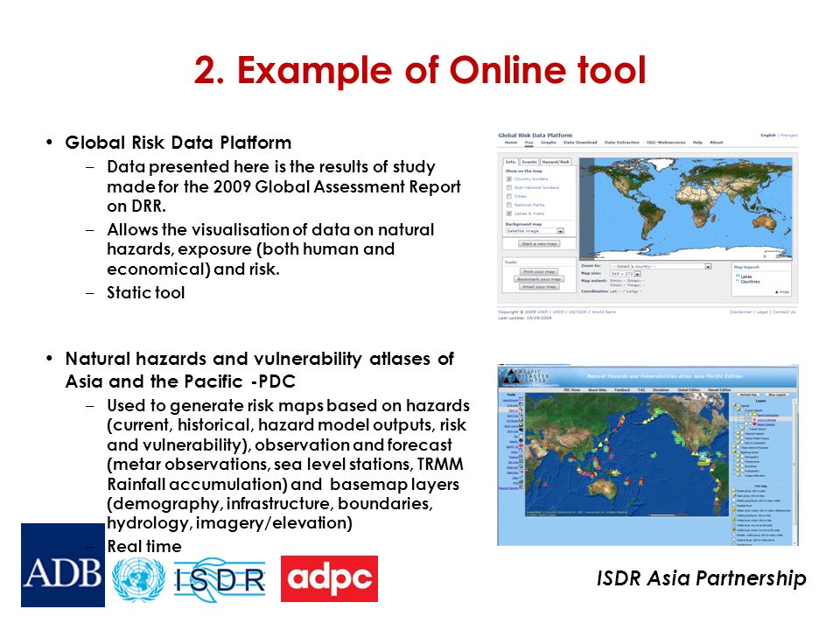This screenshot has height=630, width=840.
Task: Open Background map Satellite image dropdown
Action: pyautogui.click(x=535, y=231)
